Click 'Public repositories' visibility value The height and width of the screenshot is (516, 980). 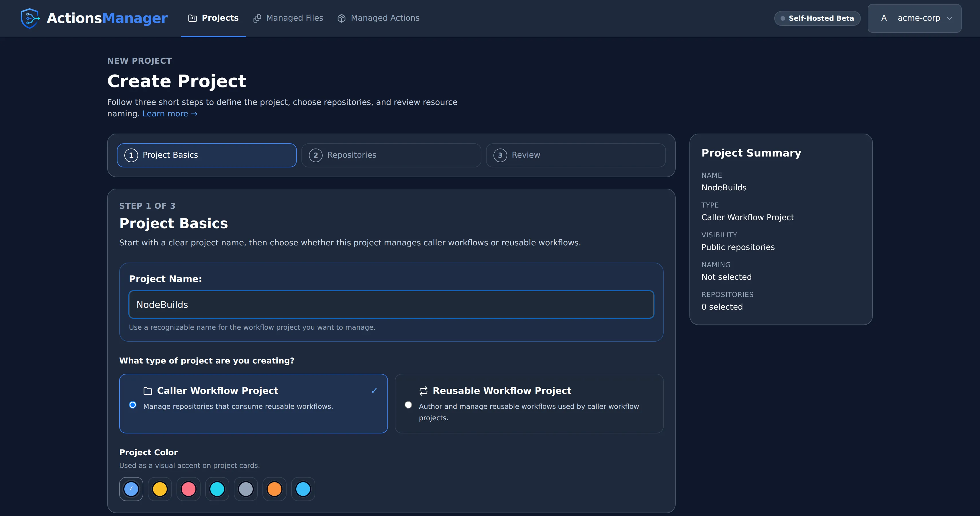(738, 247)
